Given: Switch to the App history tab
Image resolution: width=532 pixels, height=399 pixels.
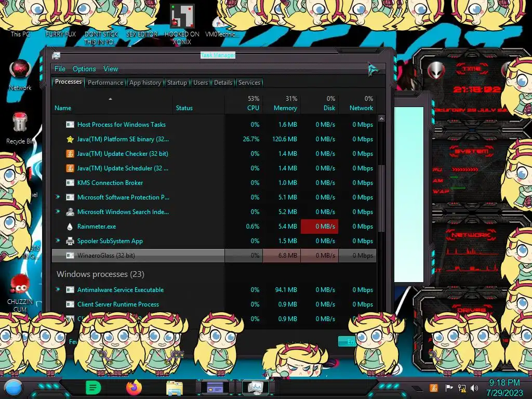Looking at the screenshot, I should click(x=145, y=83).
